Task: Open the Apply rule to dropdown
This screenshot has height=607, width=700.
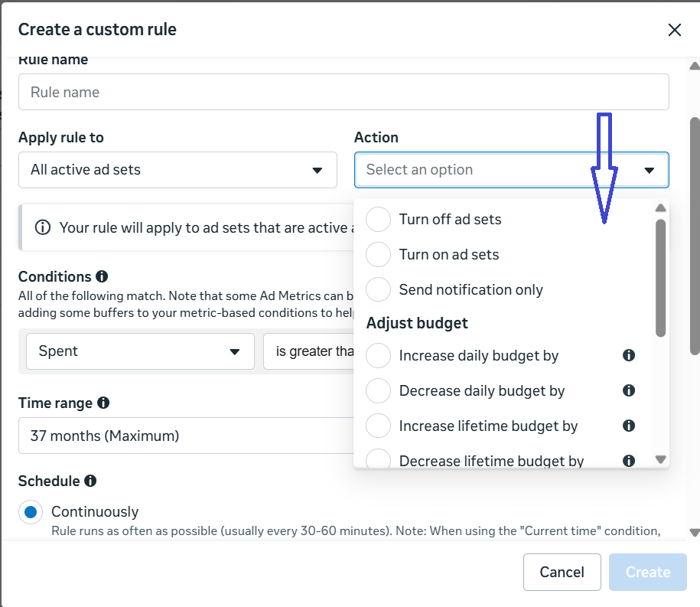Action: click(x=177, y=170)
